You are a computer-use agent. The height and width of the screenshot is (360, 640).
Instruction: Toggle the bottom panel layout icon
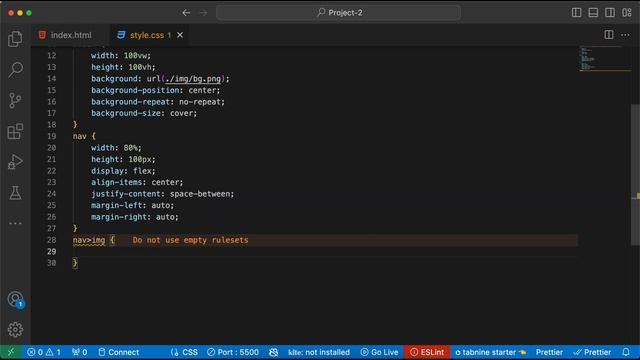[593, 13]
